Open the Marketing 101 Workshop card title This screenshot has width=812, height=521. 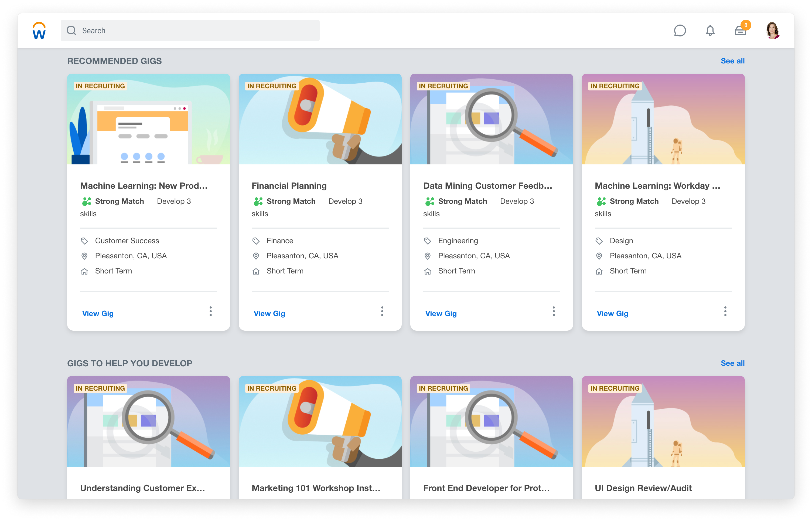pos(316,488)
